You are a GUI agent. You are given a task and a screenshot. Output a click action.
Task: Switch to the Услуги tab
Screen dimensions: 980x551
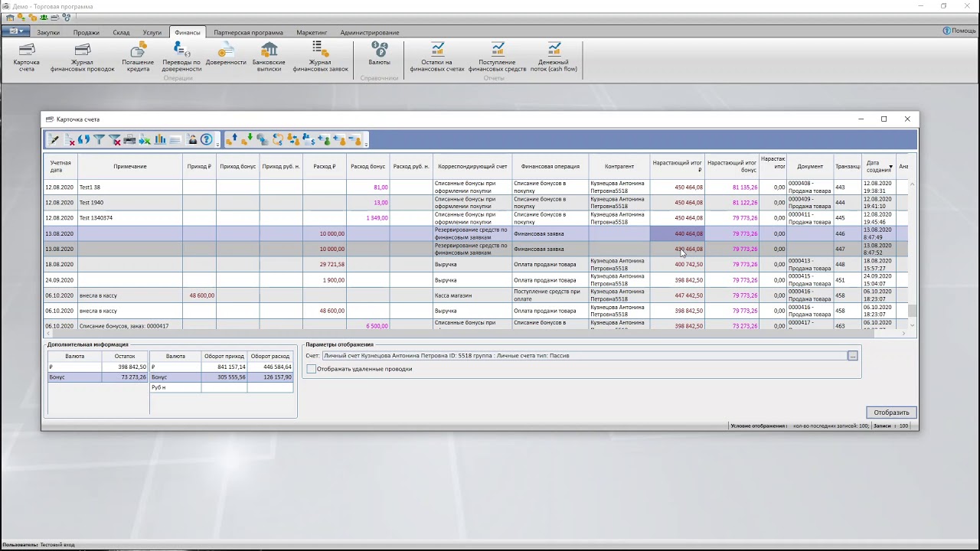pyautogui.click(x=152, y=33)
